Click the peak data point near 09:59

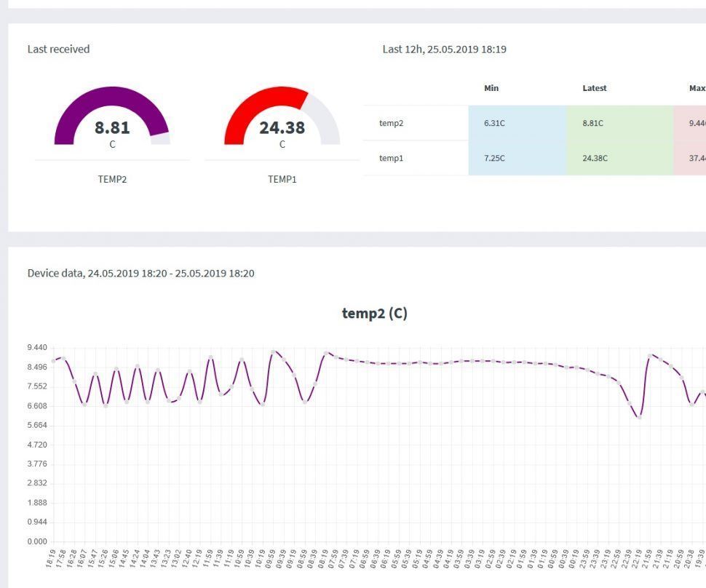click(274, 351)
